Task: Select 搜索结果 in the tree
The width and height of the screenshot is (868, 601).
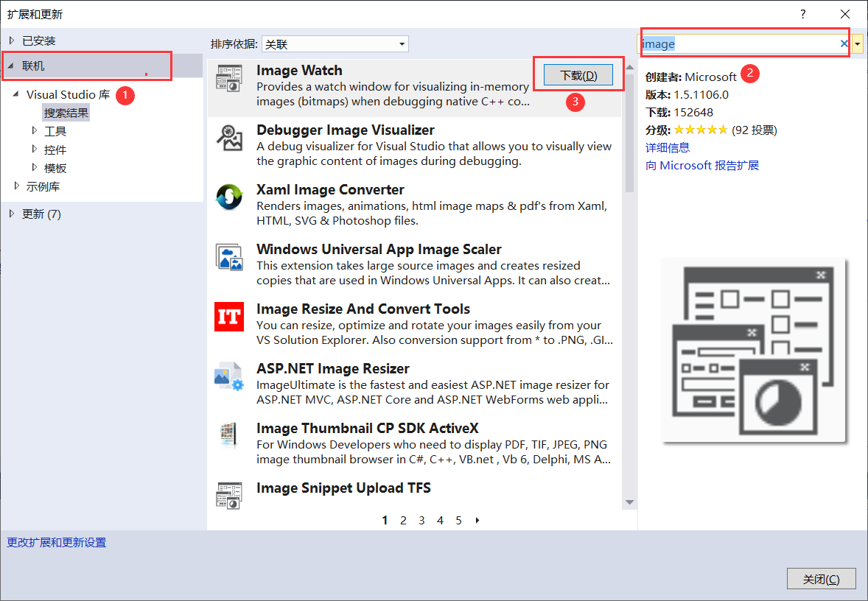Action: pos(66,113)
